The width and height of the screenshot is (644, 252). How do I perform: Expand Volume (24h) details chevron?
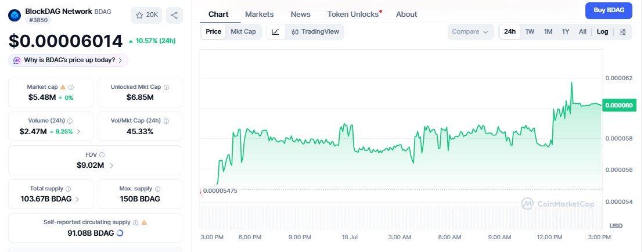(x=79, y=132)
